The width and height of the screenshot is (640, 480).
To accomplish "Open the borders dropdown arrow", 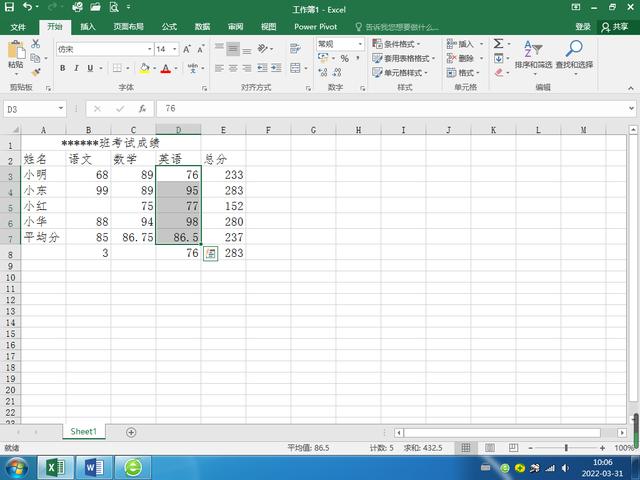I will tap(128, 68).
